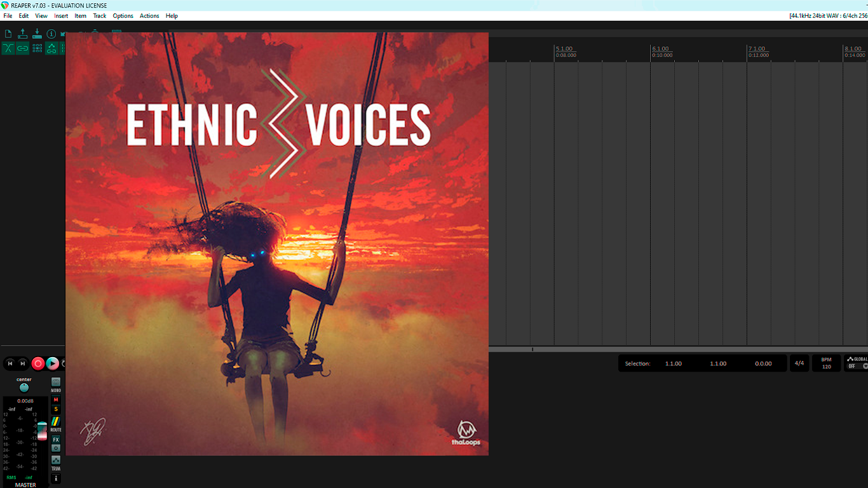This screenshot has height=488, width=868.
Task: Go to project end
Action: 23,363
